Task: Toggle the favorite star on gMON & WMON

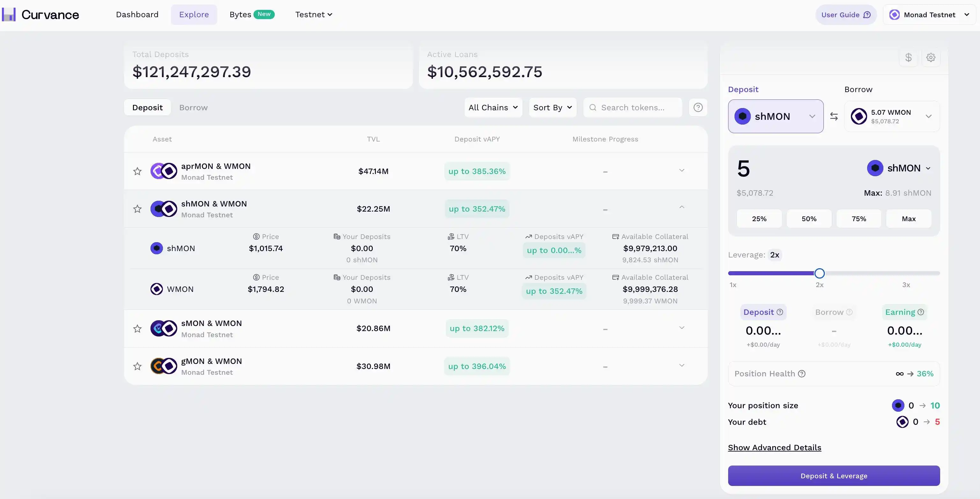Action: click(137, 366)
